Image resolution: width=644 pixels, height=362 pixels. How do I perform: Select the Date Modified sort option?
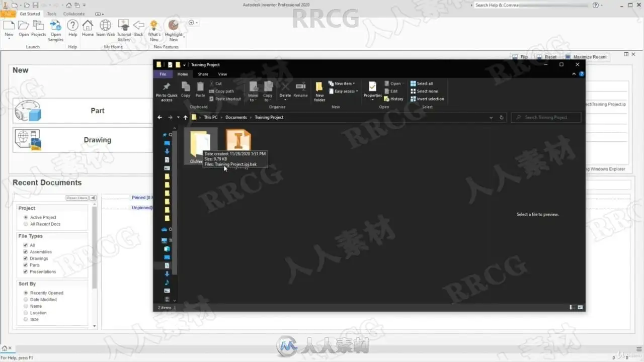[x=26, y=300]
